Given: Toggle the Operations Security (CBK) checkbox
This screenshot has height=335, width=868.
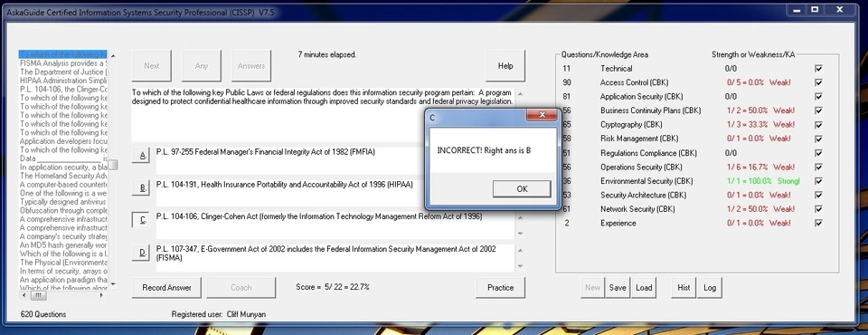Looking at the screenshot, I should pyautogui.click(x=818, y=167).
